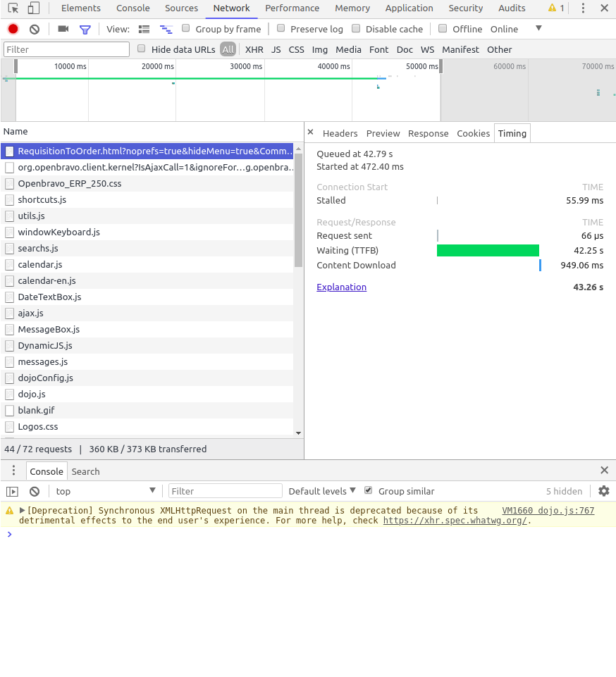Screen dimensions: 616x677
Task: Click the Explanation link
Action: (x=341, y=287)
